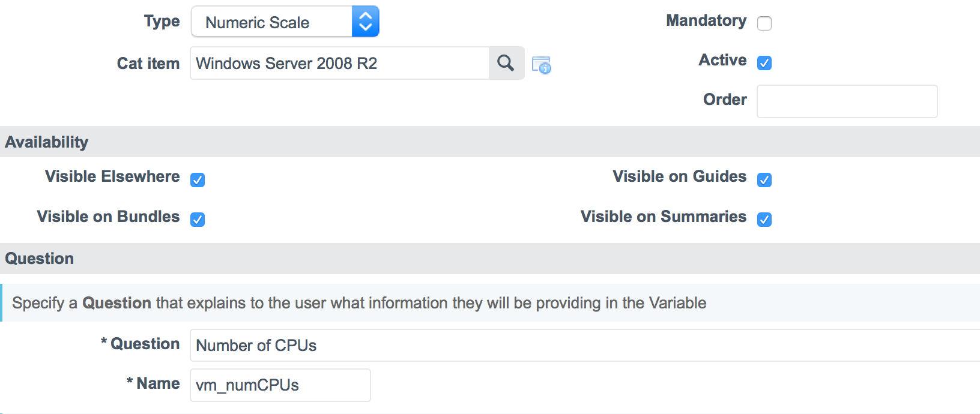The width and height of the screenshot is (980, 414).
Task: Uncheck the Active checkbox
Action: pos(764,63)
